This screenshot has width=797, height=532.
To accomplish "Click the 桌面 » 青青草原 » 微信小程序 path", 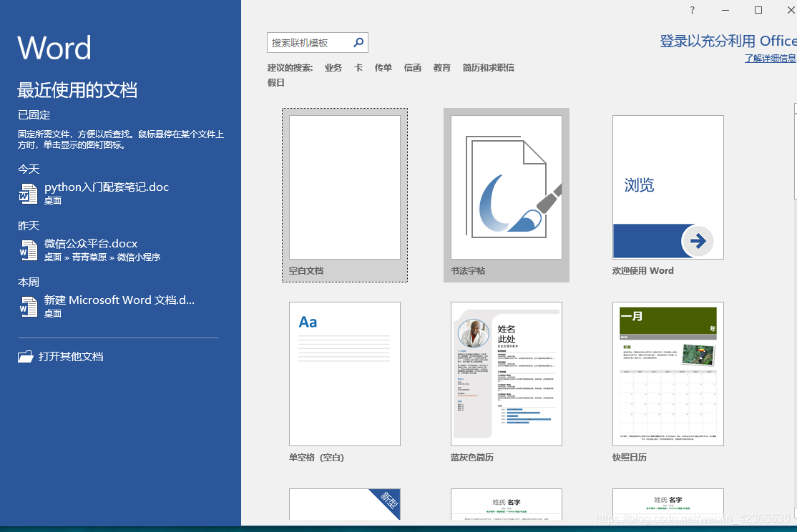I will click(x=102, y=257).
